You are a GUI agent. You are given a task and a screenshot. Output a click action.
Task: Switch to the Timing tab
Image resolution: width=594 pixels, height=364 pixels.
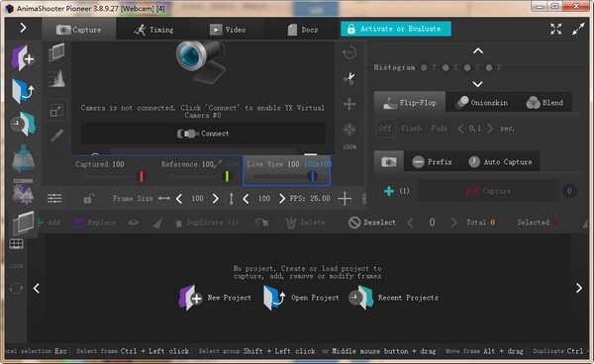click(153, 30)
